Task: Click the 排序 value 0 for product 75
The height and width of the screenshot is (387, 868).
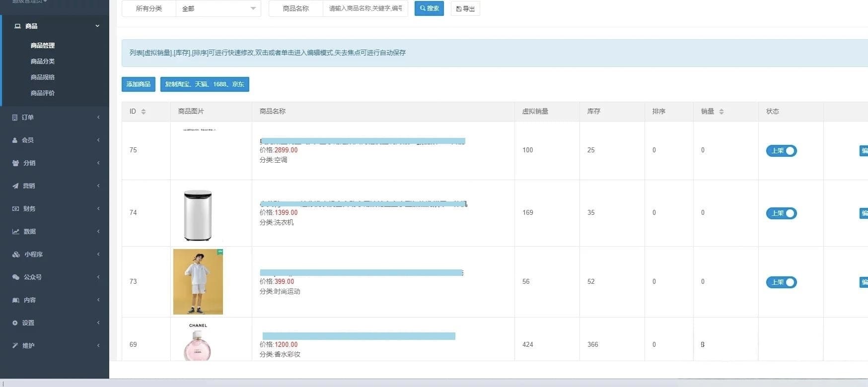Action: point(654,150)
